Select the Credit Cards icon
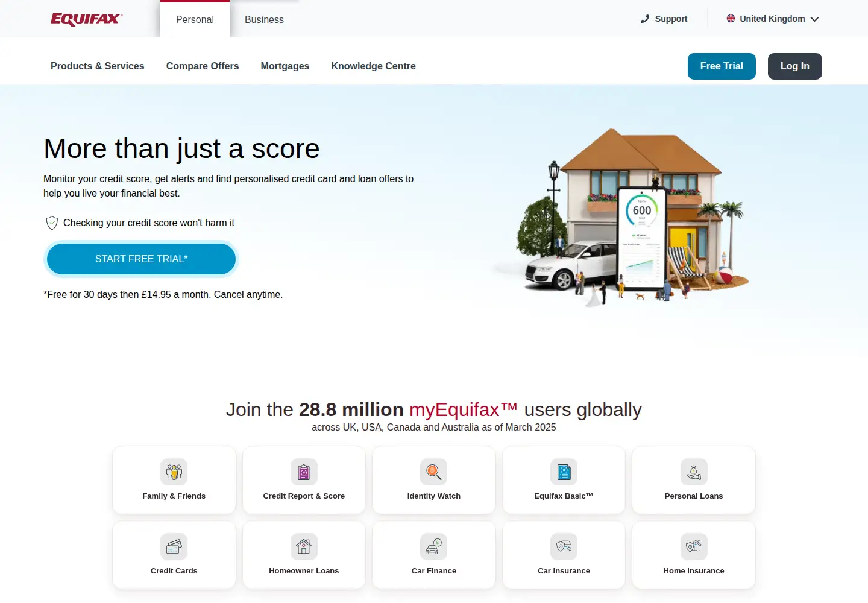 [x=174, y=546]
